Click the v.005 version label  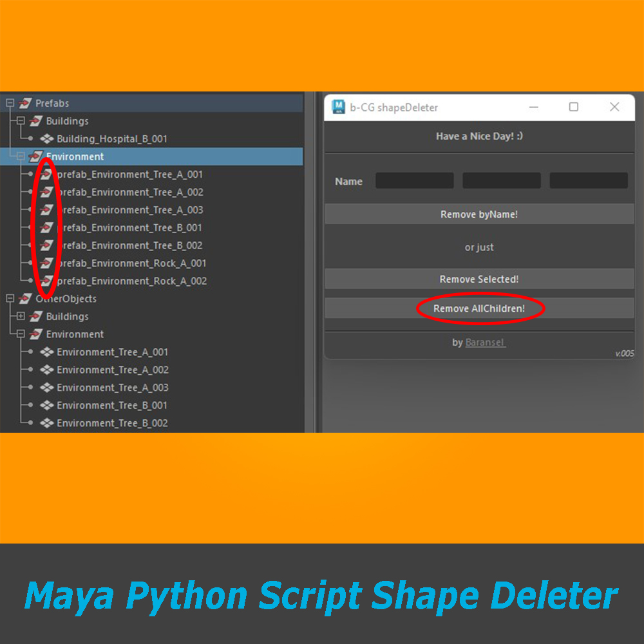coord(624,353)
